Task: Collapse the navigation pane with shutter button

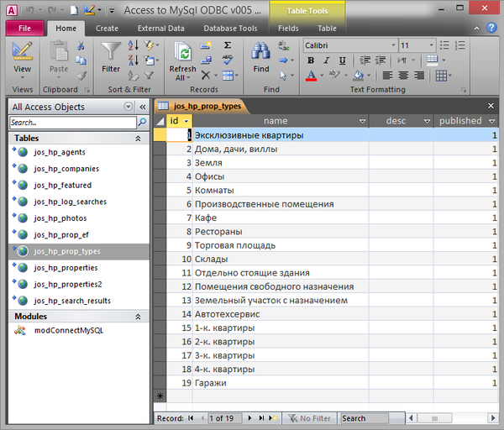Action: (x=143, y=107)
